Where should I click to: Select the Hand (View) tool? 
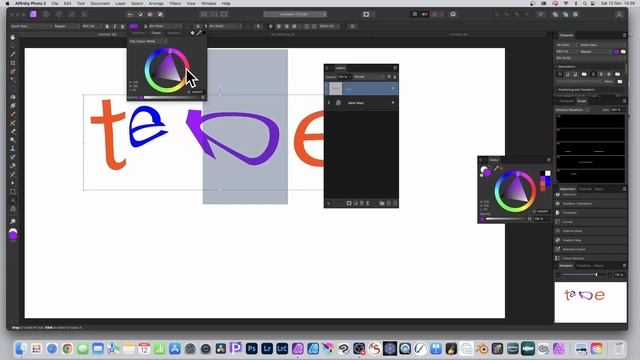point(13,37)
